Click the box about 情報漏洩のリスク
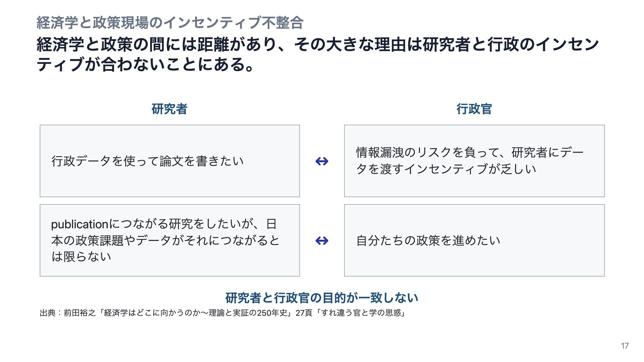This screenshot has width=644, height=362. coord(474,161)
